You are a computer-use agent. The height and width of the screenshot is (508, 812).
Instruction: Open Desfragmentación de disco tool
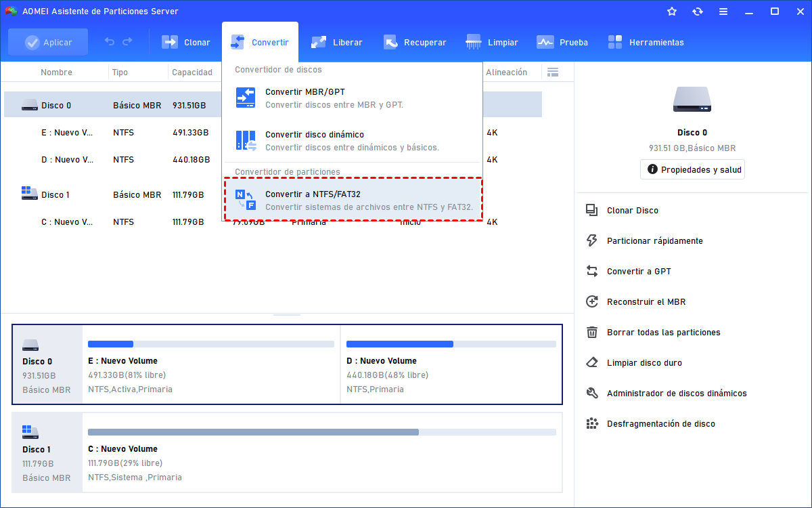coord(653,423)
